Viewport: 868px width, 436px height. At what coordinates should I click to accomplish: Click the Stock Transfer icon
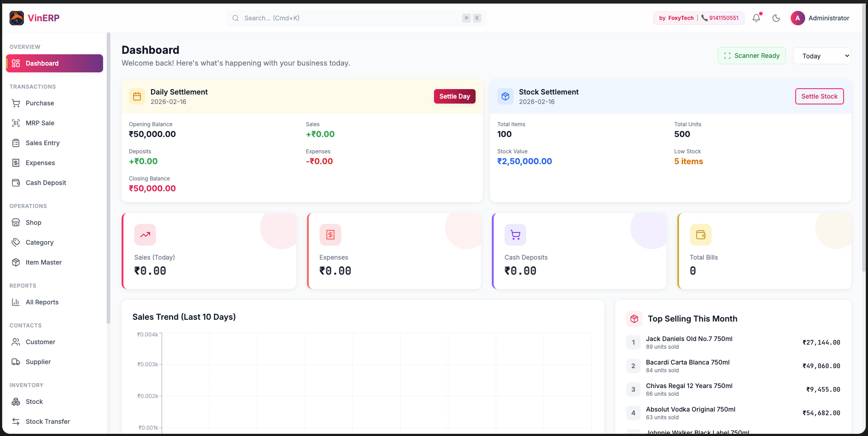(16, 422)
